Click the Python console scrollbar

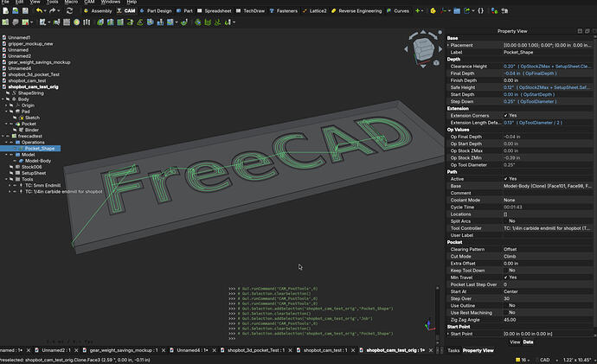point(437,314)
